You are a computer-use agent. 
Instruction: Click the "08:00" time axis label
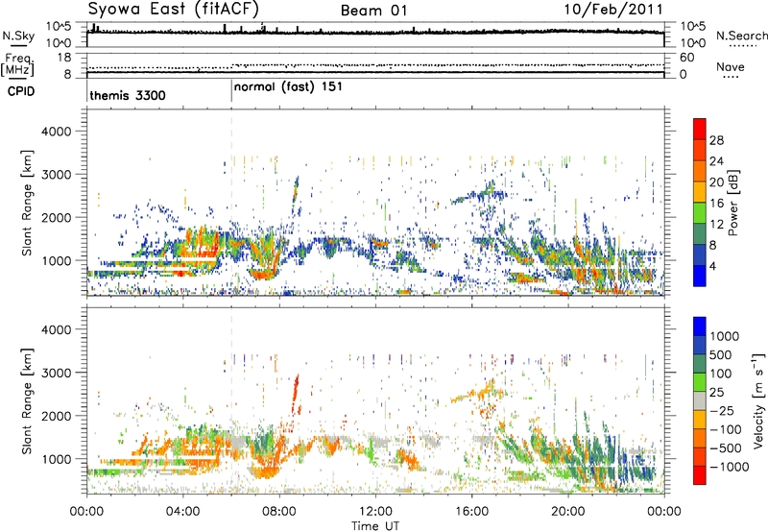278,512
